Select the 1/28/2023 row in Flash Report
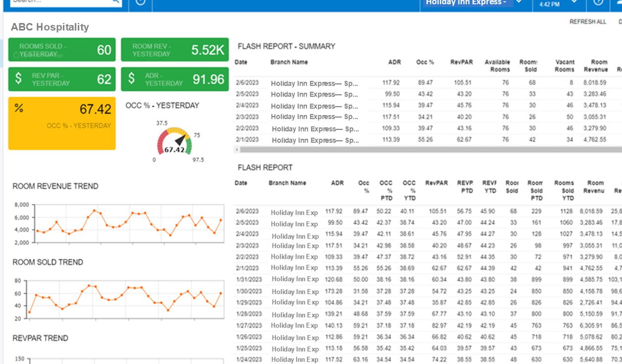622x364 pixels. pyautogui.click(x=428, y=314)
